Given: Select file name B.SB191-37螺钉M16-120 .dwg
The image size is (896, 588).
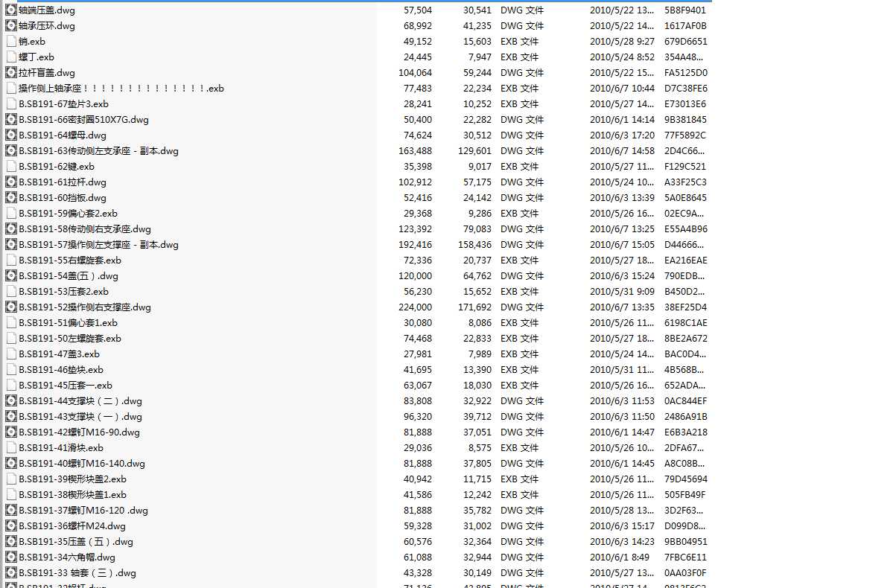Looking at the screenshot, I should pos(83,511).
